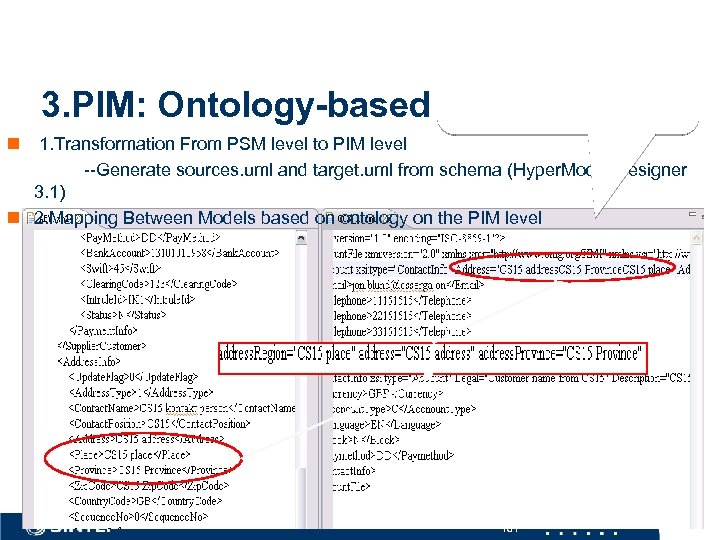The height and width of the screenshot is (540, 720).
Task: Select the CountryCode GB line
Action: [145, 501]
